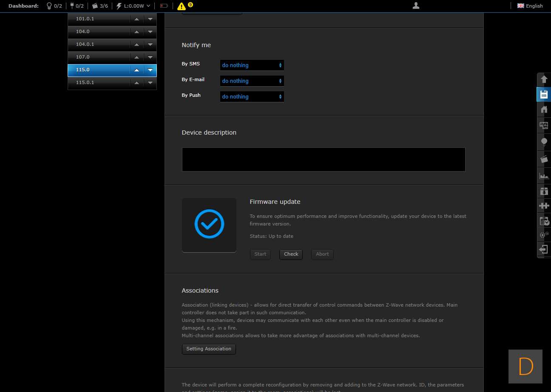Select device 115.0.1 in the list
Screen dimensions: 551x392
(x=99, y=82)
